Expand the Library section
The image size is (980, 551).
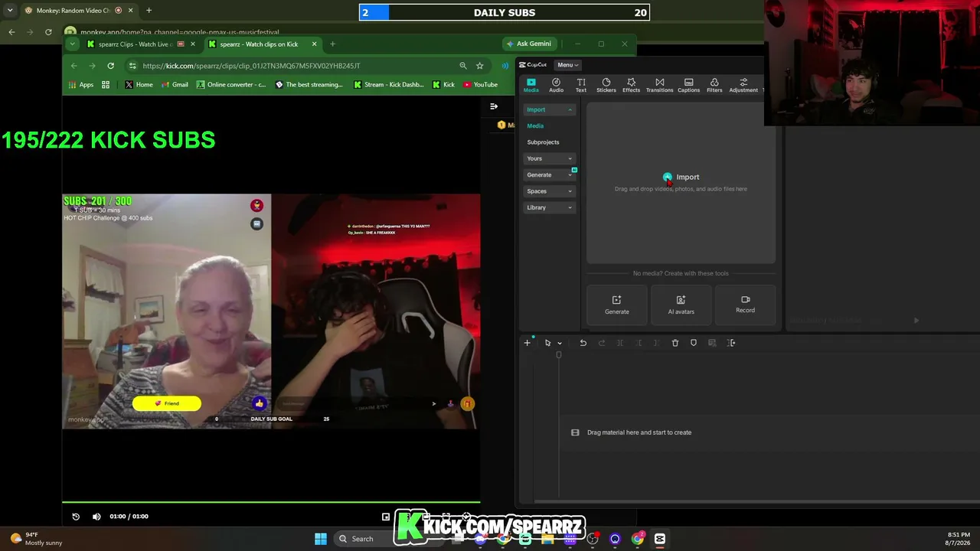click(x=549, y=207)
